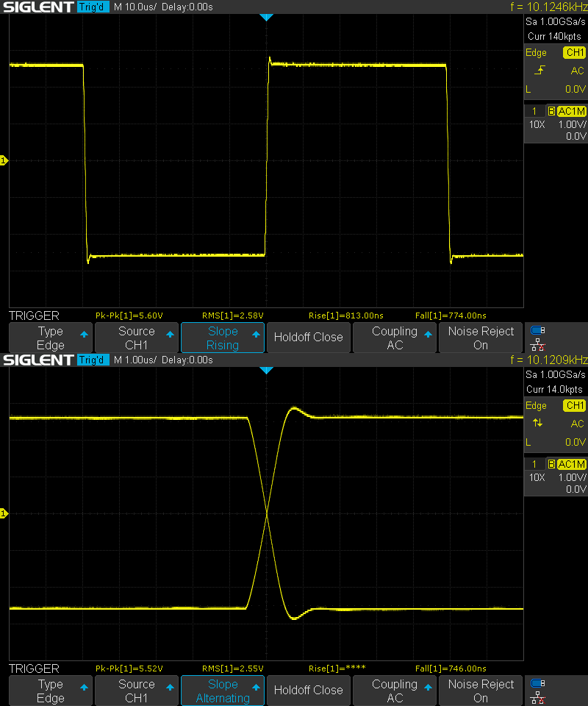The width and height of the screenshot is (588, 706).
Task: Click USB icon in 10.0us/ screen
Action: (537, 331)
